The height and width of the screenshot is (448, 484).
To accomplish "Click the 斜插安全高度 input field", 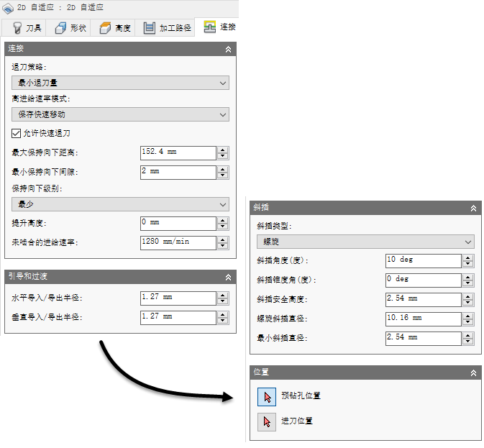I will coord(424,300).
